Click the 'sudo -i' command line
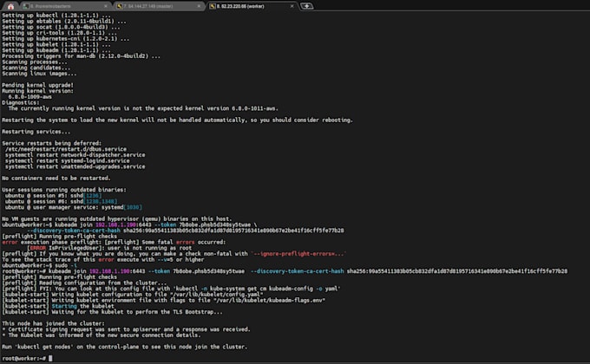Screen dimensions: 590x364 [39, 265]
